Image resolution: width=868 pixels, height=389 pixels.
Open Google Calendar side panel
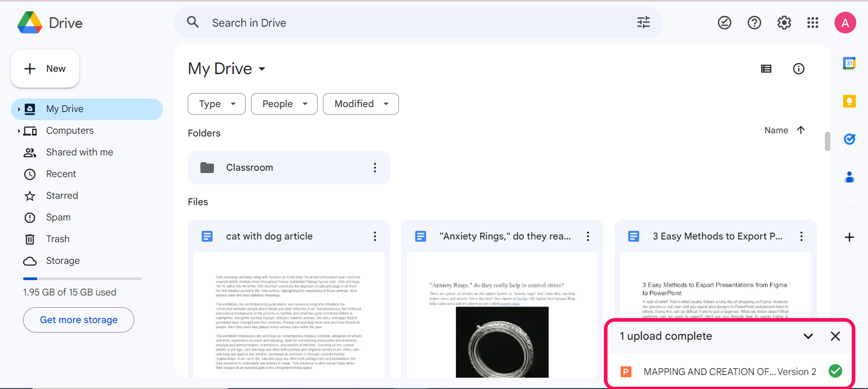(849, 63)
